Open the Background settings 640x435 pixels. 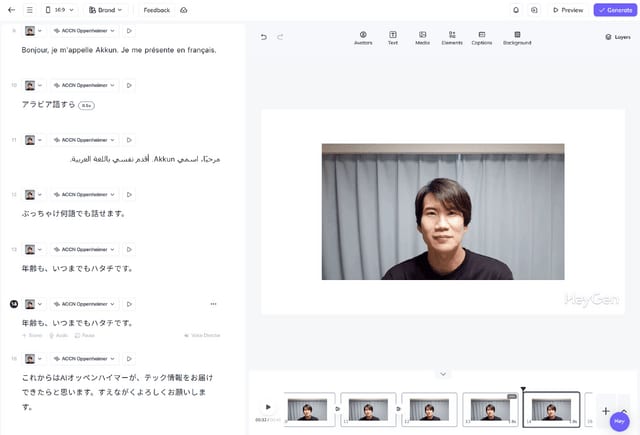(x=517, y=37)
